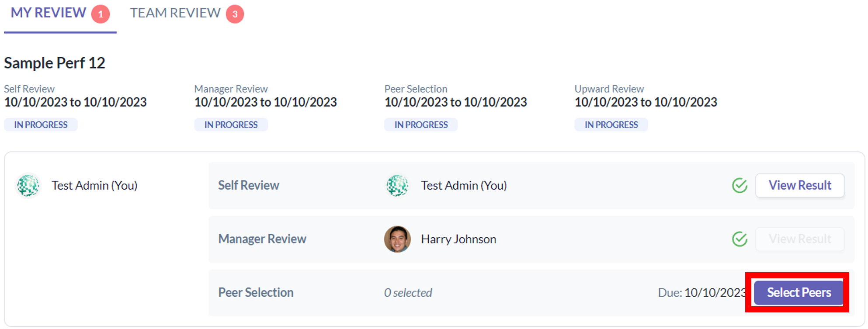Viewport: 868px width, 329px height.
Task: Open the My Review tab
Action: pos(49,13)
